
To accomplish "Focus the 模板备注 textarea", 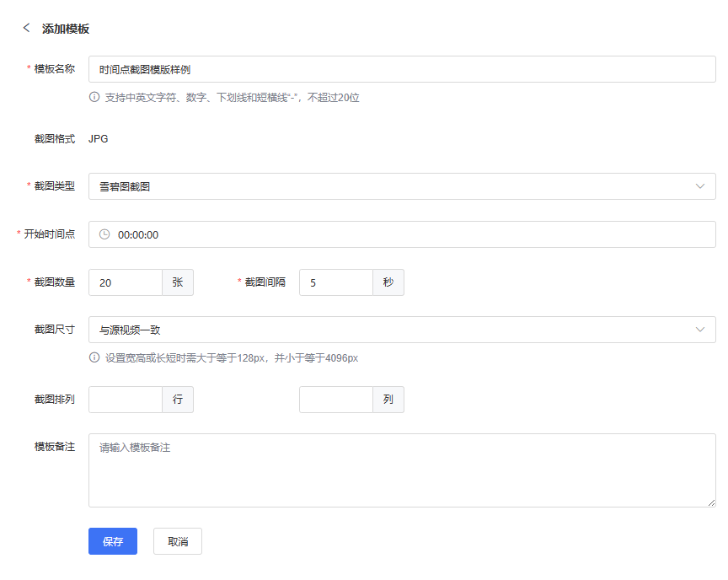I will coord(401,470).
